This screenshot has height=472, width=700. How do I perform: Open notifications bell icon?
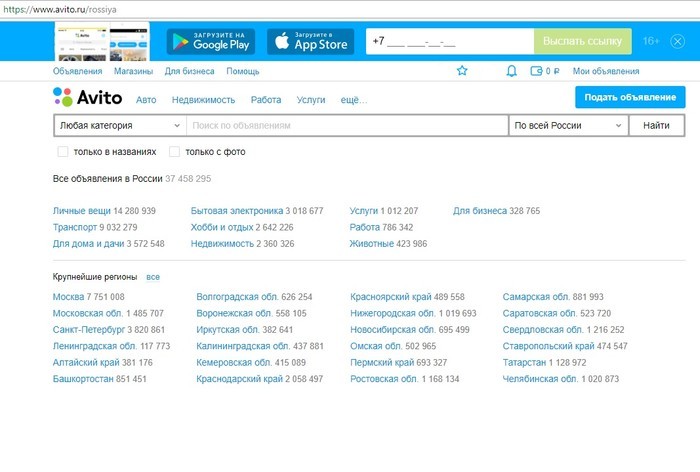coord(512,71)
